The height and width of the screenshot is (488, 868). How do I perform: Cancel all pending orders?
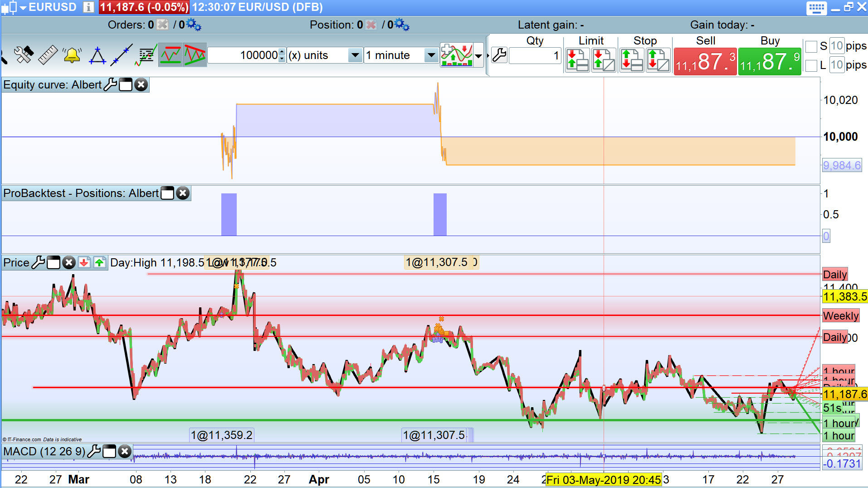point(162,25)
